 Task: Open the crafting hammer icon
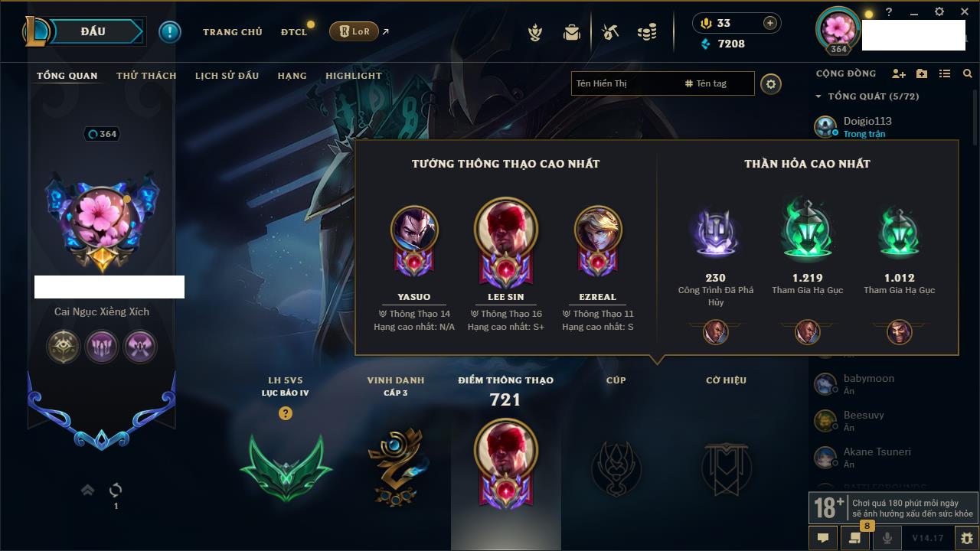[x=610, y=32]
